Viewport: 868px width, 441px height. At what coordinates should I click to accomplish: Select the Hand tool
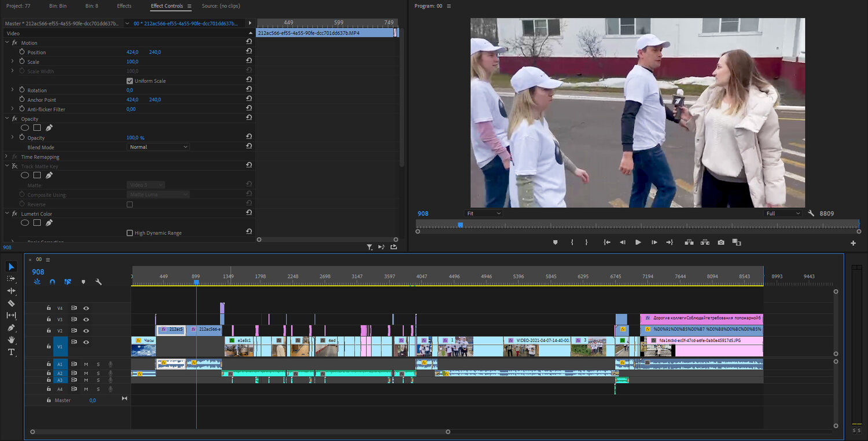(x=11, y=340)
